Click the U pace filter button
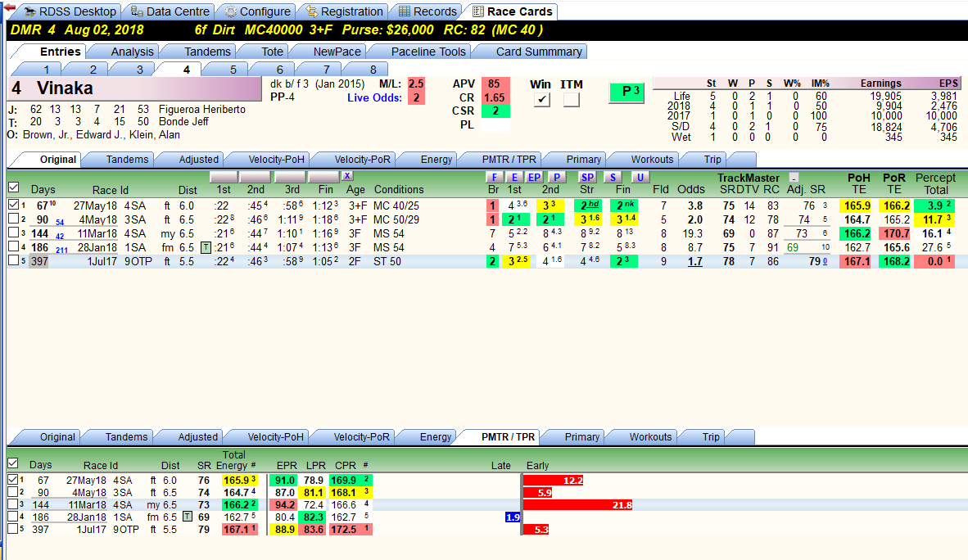968x560 pixels. (640, 177)
